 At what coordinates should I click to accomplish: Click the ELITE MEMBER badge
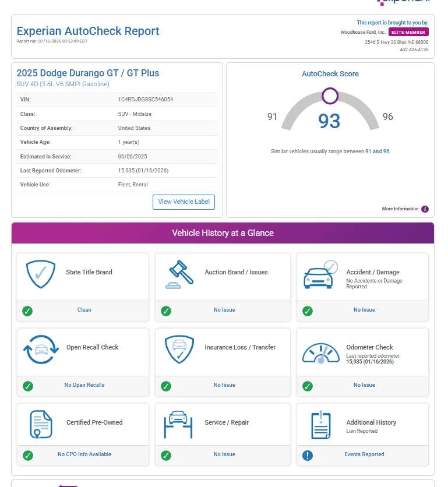(408, 32)
